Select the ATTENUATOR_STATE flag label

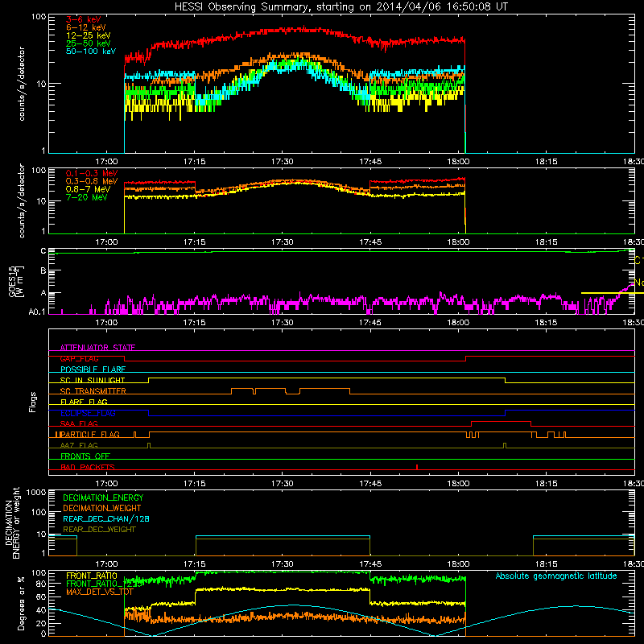(x=97, y=348)
